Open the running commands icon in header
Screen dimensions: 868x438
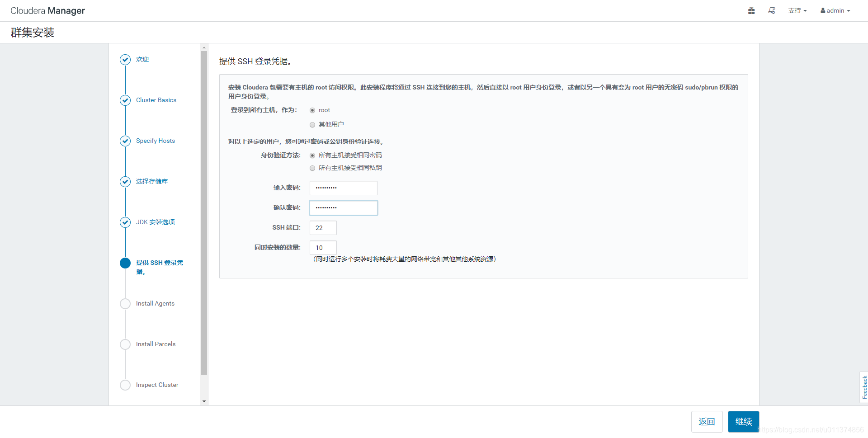(x=772, y=10)
